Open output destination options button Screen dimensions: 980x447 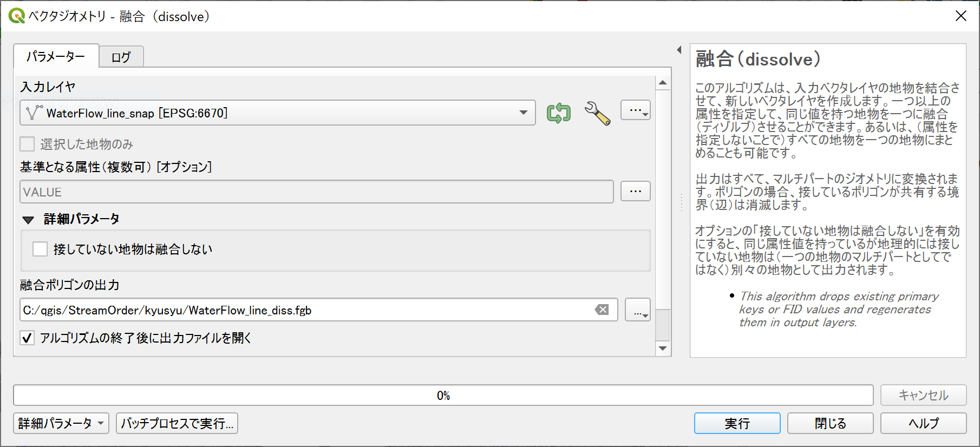pyautogui.click(x=638, y=310)
